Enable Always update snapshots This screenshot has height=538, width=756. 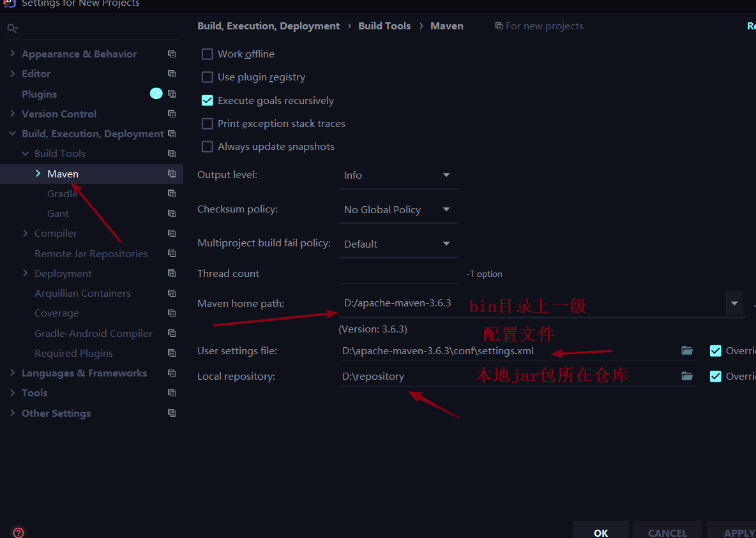(208, 147)
